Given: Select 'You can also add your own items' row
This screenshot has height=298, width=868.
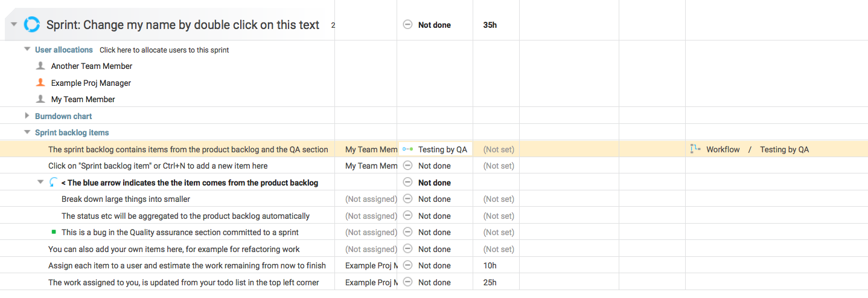Looking at the screenshot, I should pos(174,249).
